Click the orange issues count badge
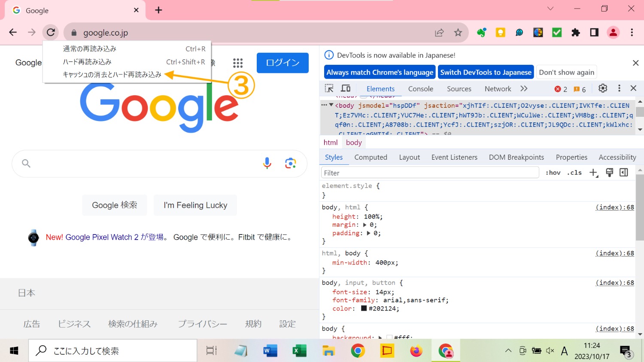Viewport: 644px width, 362px height. click(580, 89)
